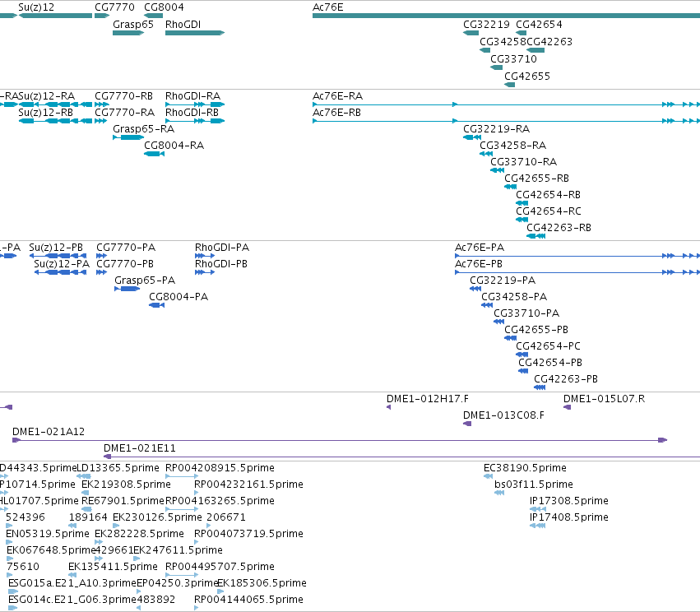Open the CG42655-RB transcript label
Image resolution: width=700 pixels, height=612 pixels.
coord(536,178)
